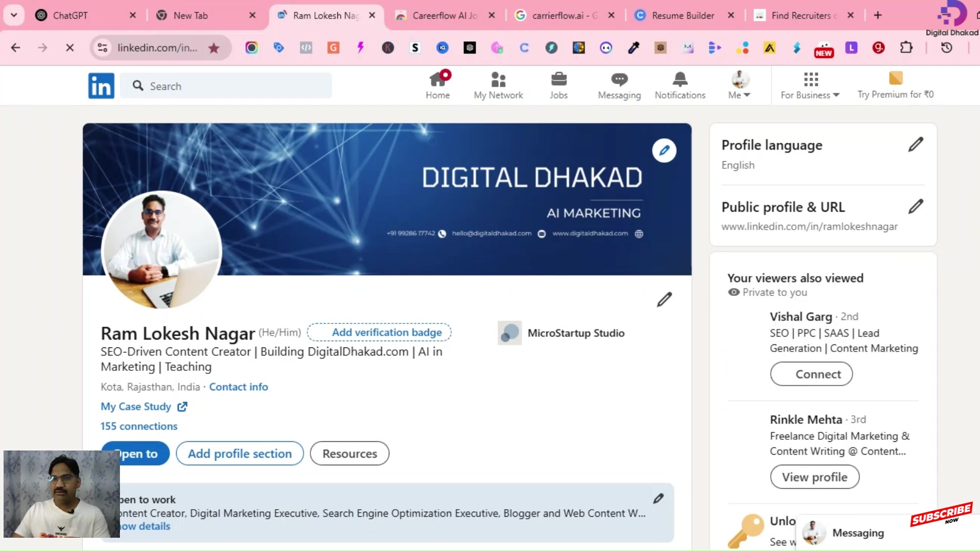The width and height of the screenshot is (980, 551).
Task: Click the browser Back arrow
Action: (15, 47)
